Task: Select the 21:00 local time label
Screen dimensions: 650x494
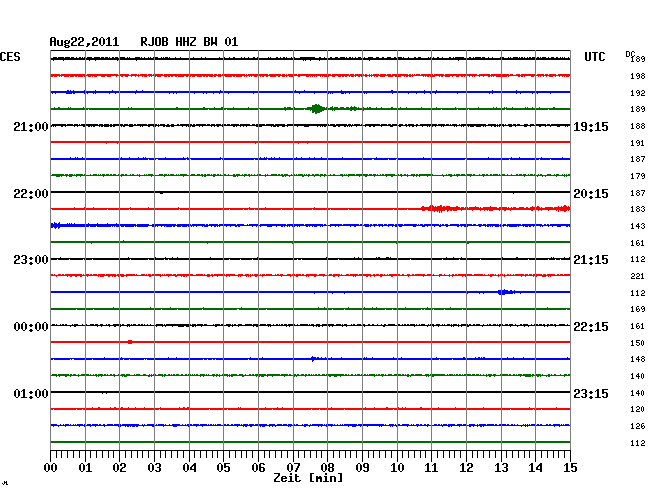Action: click(31, 127)
